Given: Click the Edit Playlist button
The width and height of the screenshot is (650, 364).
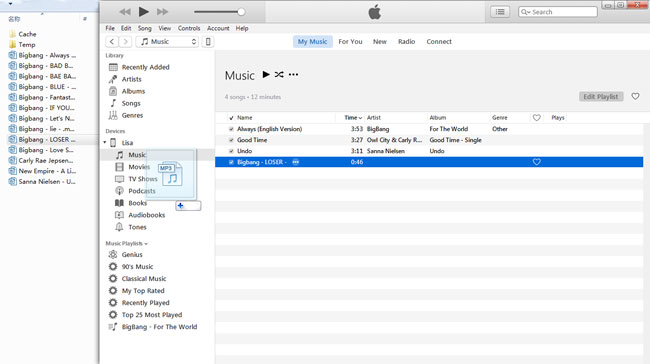Looking at the screenshot, I should coord(601,97).
